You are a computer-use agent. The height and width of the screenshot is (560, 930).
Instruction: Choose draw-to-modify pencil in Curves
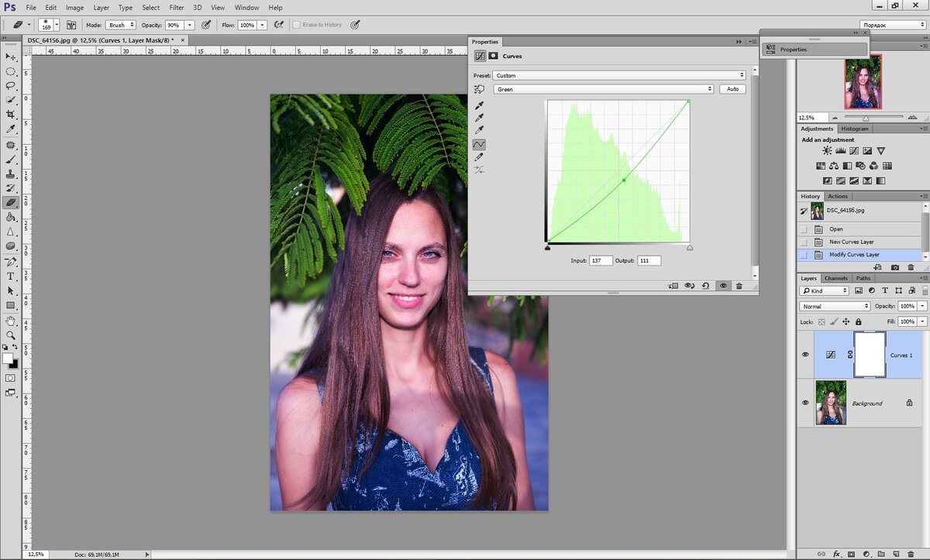480,157
